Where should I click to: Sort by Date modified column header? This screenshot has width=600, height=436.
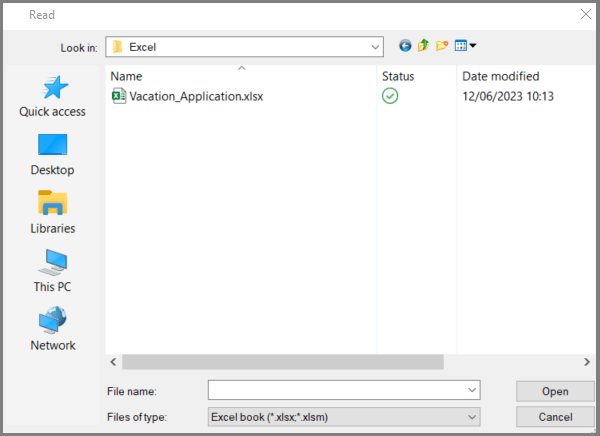click(500, 76)
